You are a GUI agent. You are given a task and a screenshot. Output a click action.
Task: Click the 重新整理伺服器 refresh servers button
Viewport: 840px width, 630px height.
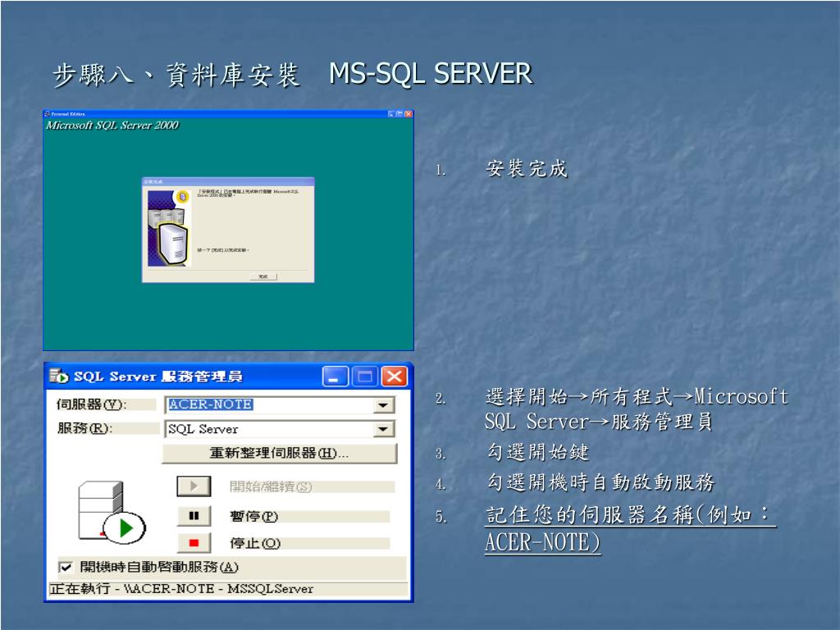point(279,453)
